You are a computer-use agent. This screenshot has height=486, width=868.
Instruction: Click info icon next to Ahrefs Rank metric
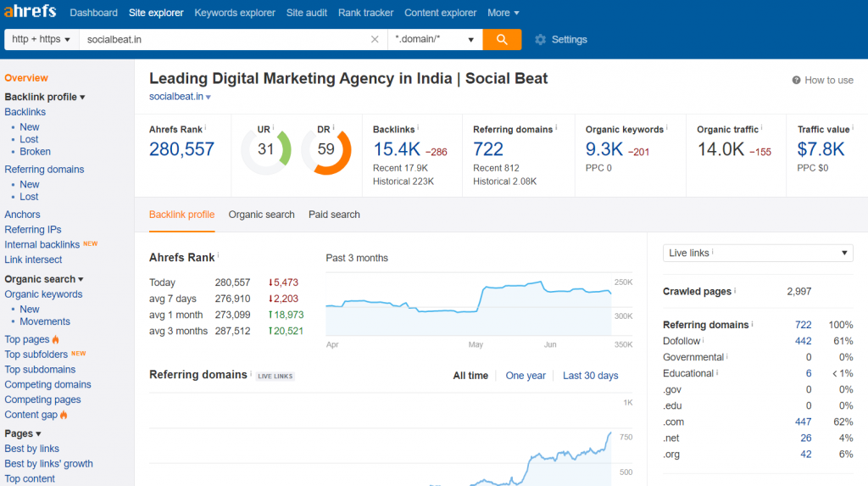[x=205, y=127]
